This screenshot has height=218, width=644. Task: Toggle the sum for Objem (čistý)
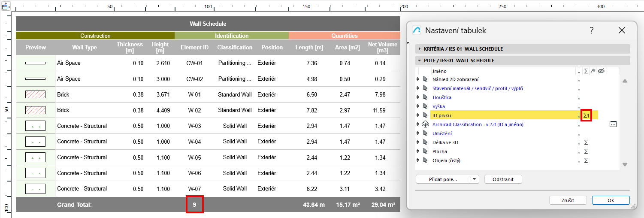(x=586, y=160)
